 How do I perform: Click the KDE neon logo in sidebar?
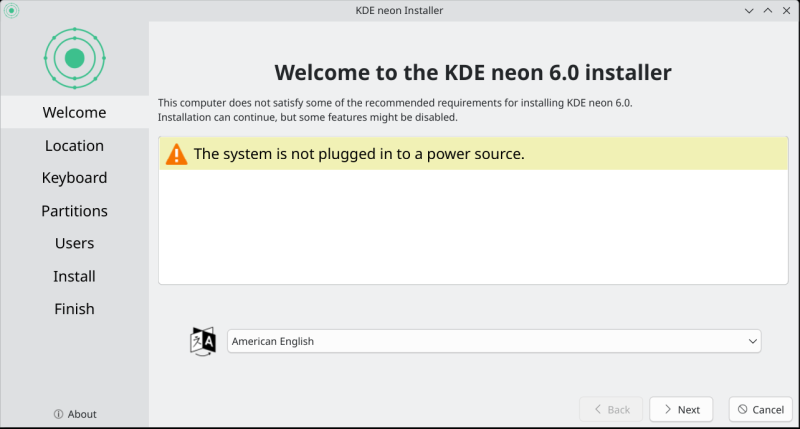tap(74, 58)
